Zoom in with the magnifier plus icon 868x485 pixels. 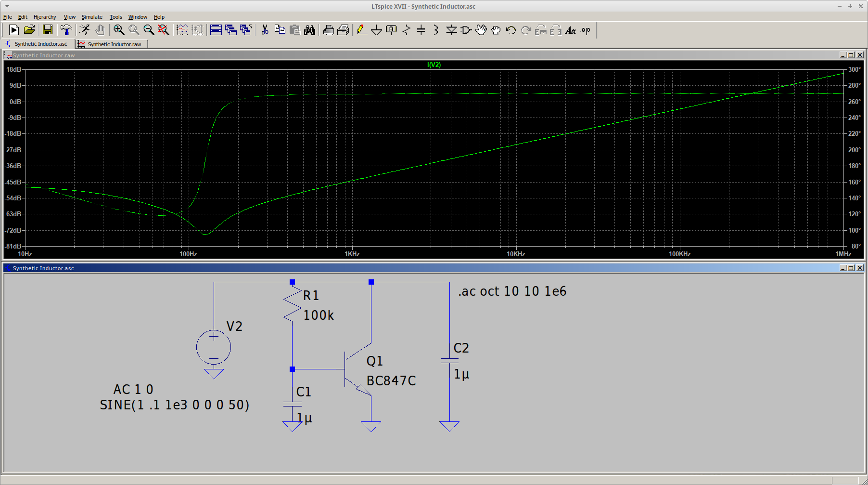[119, 30]
